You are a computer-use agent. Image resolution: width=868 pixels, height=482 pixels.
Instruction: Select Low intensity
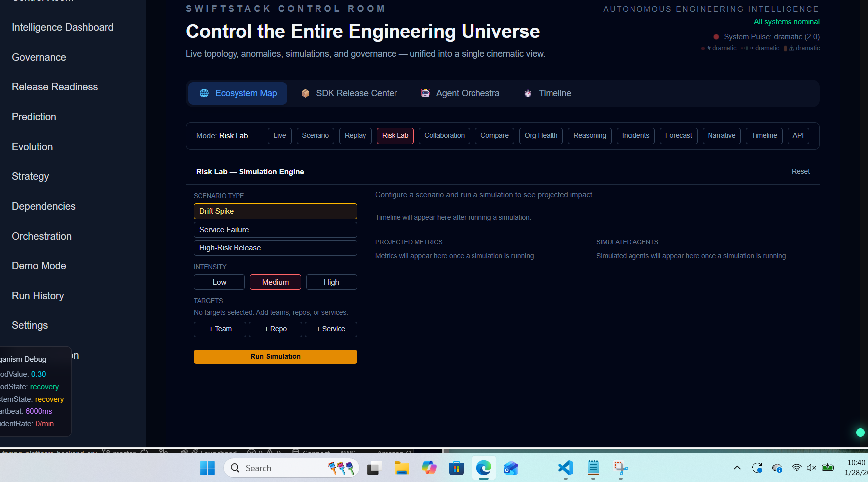coord(219,282)
